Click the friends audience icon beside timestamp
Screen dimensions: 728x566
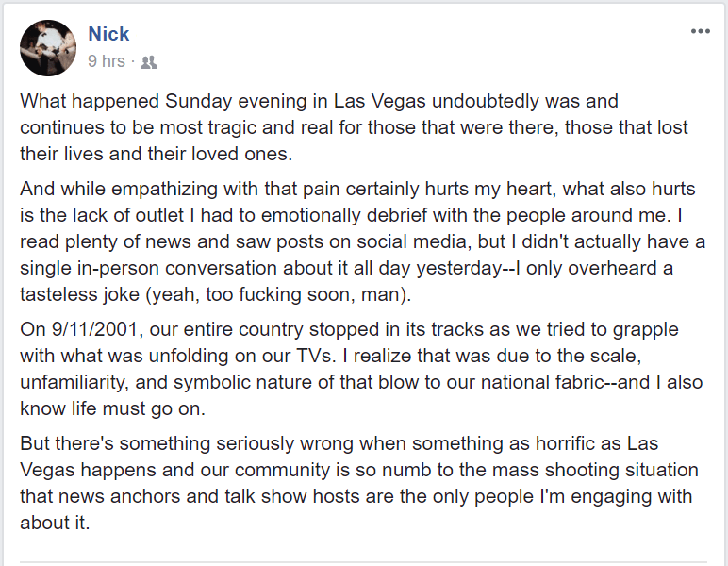pyautogui.click(x=149, y=61)
